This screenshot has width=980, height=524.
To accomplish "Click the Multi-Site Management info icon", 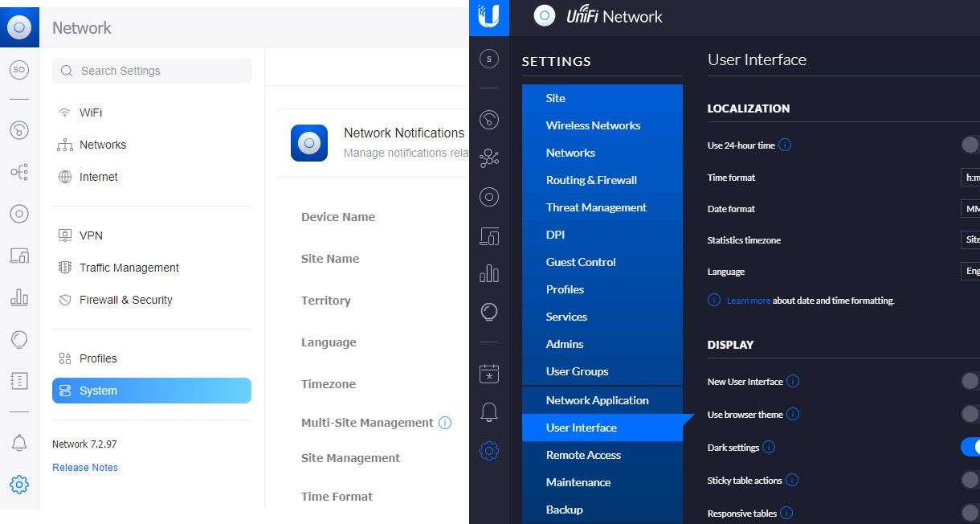I will [445, 423].
